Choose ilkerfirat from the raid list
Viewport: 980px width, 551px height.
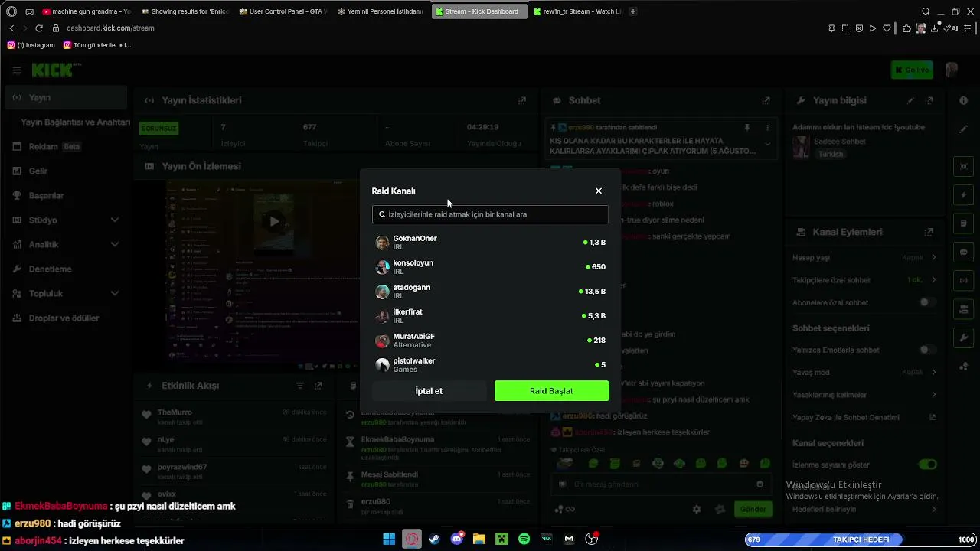tap(490, 316)
